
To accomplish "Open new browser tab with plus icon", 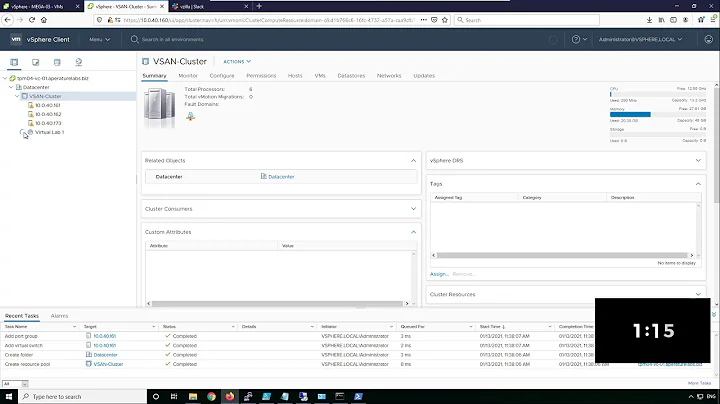I will point(259,6).
